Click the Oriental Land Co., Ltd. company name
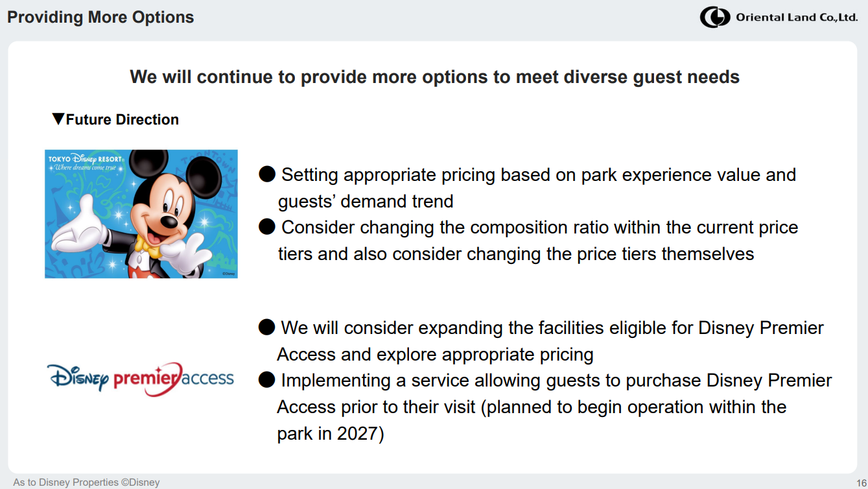The image size is (868, 489). point(797,18)
